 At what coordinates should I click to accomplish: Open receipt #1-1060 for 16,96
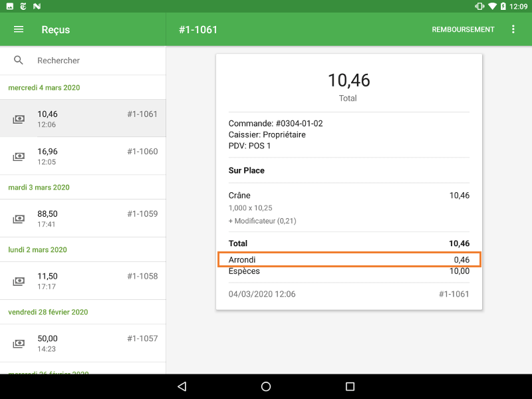[x=83, y=156]
